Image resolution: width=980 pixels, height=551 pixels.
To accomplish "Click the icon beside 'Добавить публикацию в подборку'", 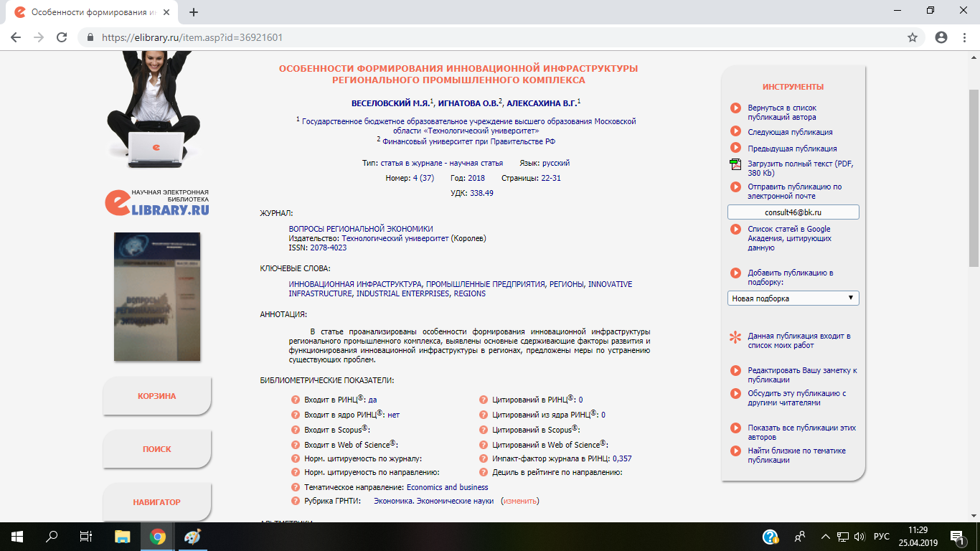I will [x=735, y=273].
